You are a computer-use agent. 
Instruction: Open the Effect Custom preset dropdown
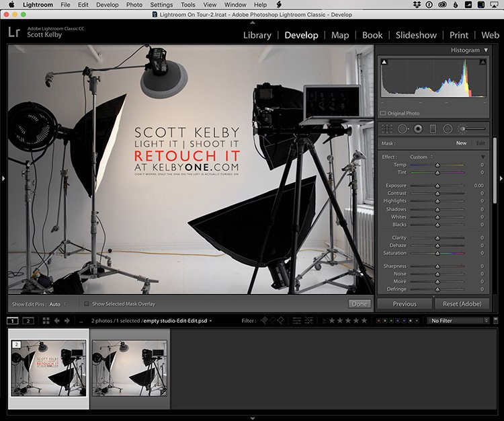coord(421,157)
